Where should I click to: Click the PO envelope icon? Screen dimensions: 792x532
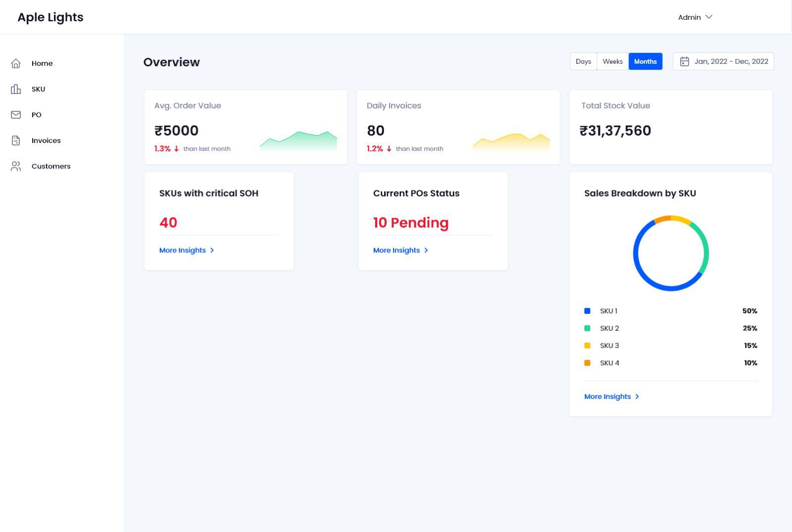[16, 115]
